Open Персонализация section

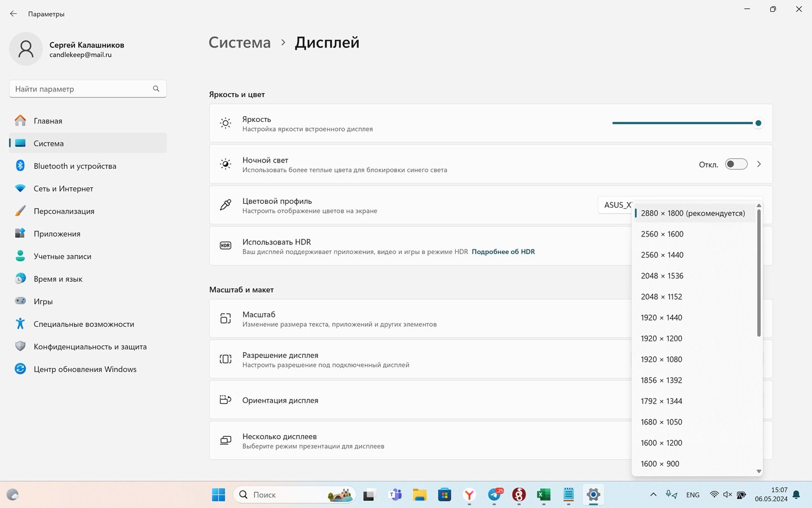point(88,211)
